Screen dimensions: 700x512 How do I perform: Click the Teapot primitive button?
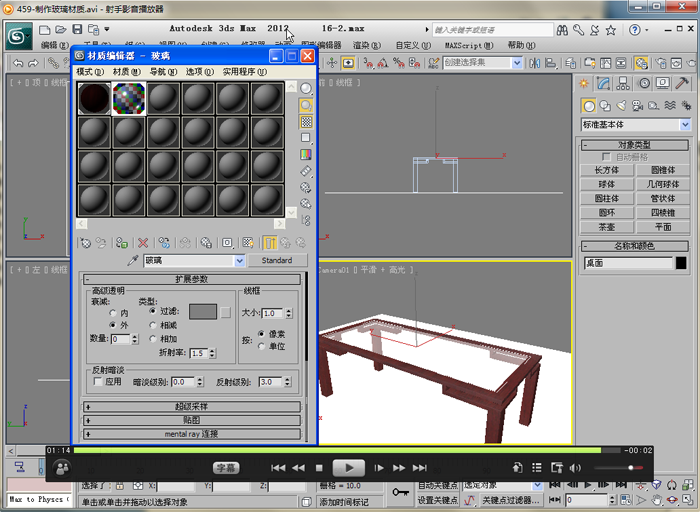tap(607, 227)
